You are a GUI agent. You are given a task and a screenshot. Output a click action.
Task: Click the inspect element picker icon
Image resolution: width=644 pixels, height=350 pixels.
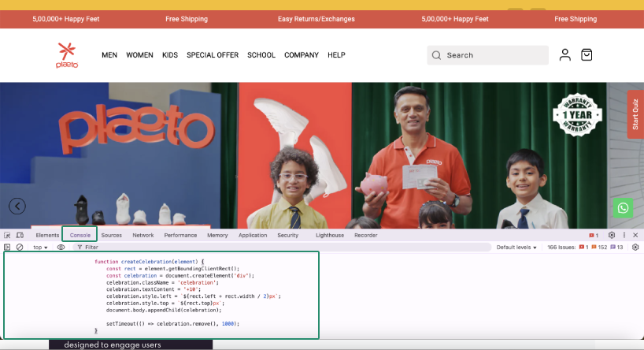click(x=8, y=235)
